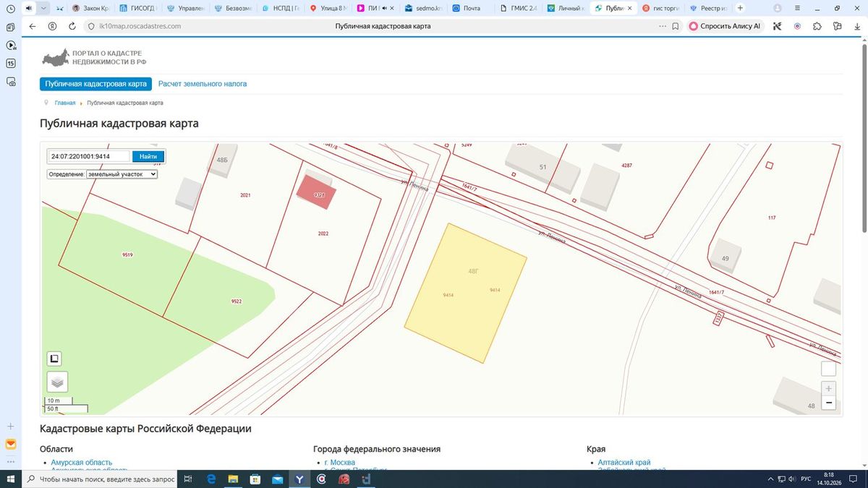Image resolution: width=868 pixels, height=488 pixels.
Task: Open Mail app in Windows taskbar
Action: tap(277, 479)
